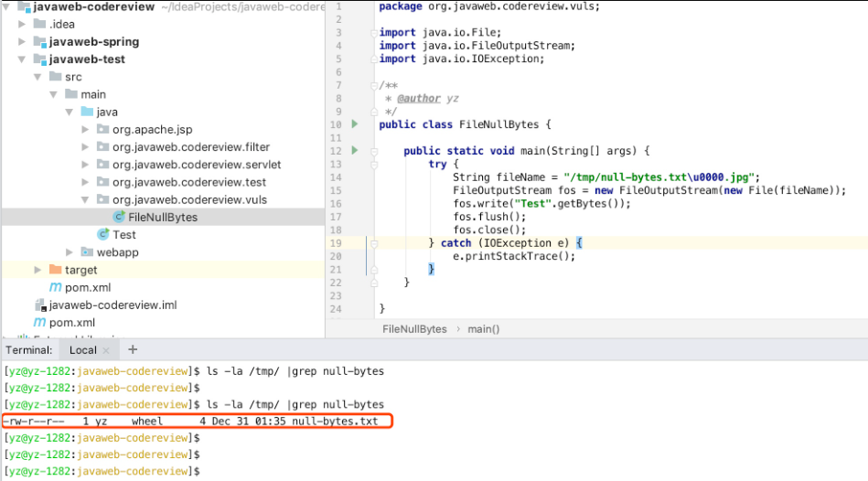Click the org.javaweb.codereview.vuls package icon
The height and width of the screenshot is (481, 868).
102,199
